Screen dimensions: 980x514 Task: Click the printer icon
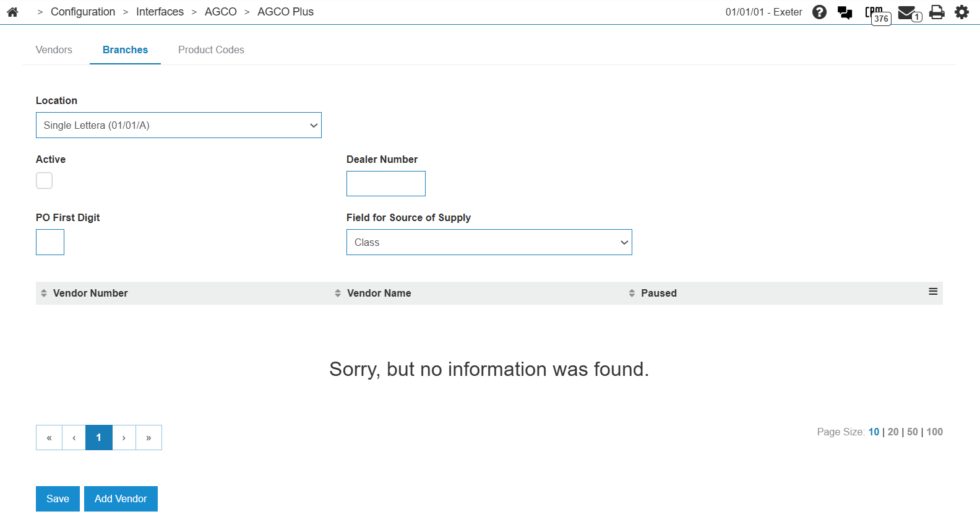937,12
